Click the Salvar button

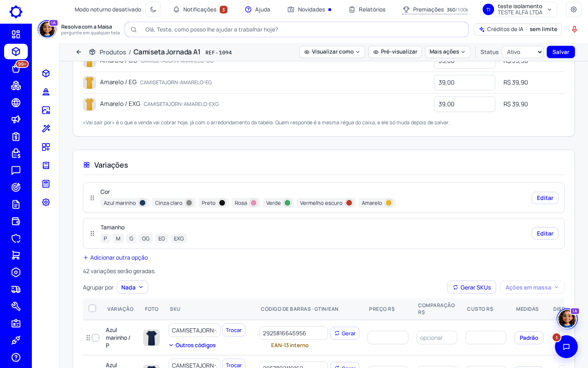(x=561, y=52)
